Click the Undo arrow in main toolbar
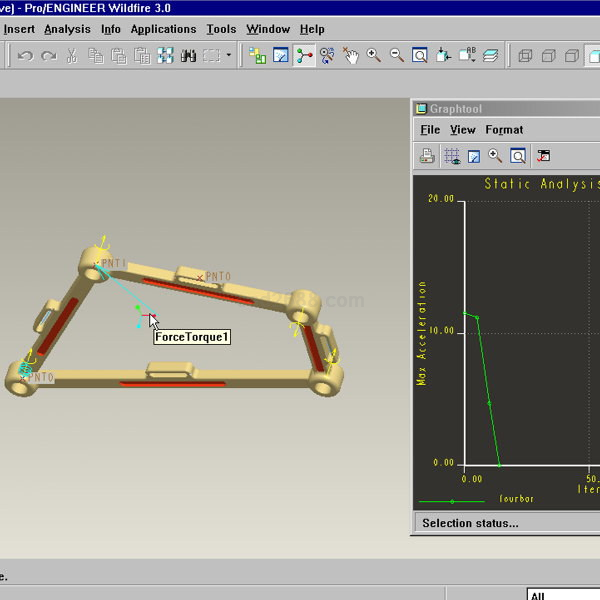600x600 pixels. [25, 56]
